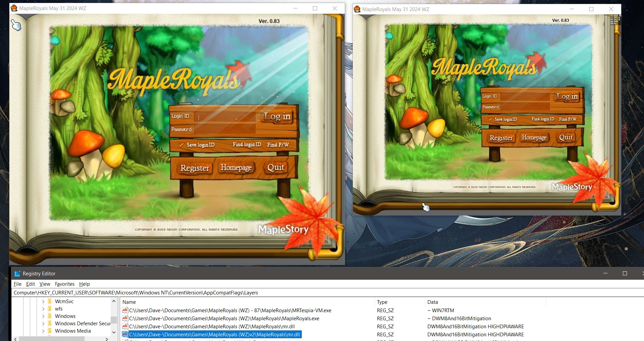Toggle Save loginID in the larger game window
The width and height of the screenshot is (644, 341).
[x=181, y=145]
